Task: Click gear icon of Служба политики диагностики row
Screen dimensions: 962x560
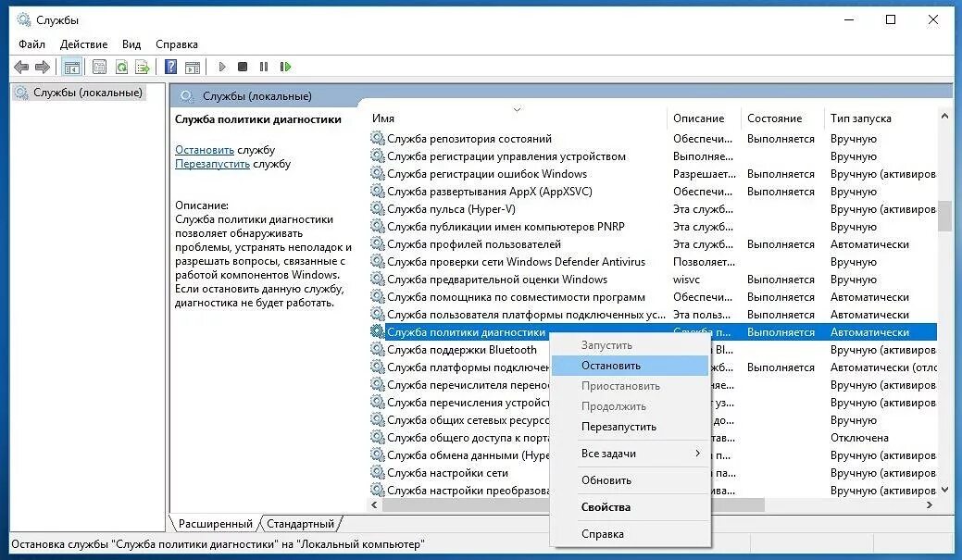Action: coord(378,331)
